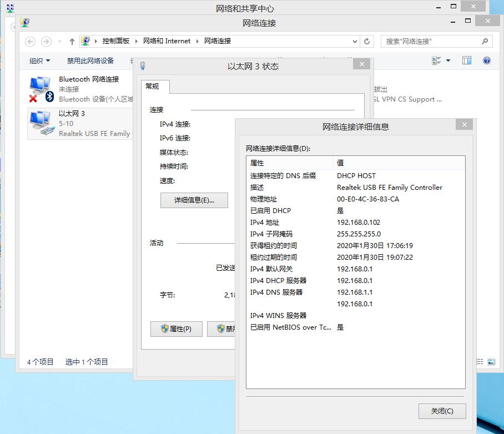Open the address bar dropdown chevron
Screen dimensions: 504x434
[355, 41]
